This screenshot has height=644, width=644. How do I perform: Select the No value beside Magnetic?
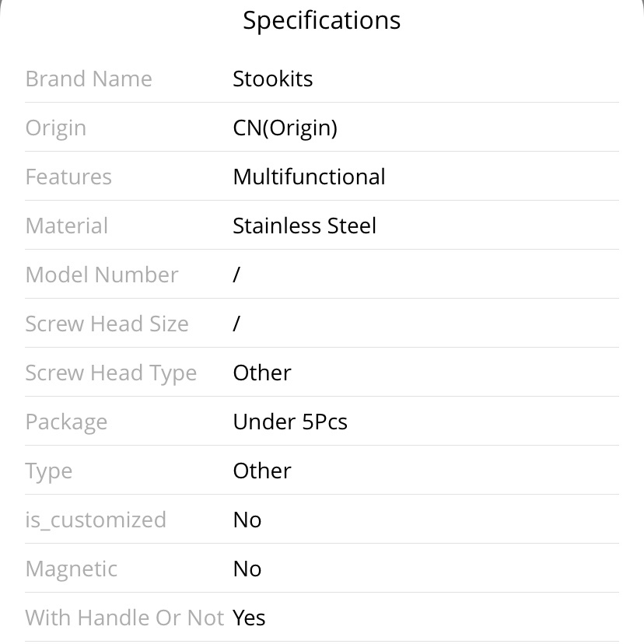247,569
